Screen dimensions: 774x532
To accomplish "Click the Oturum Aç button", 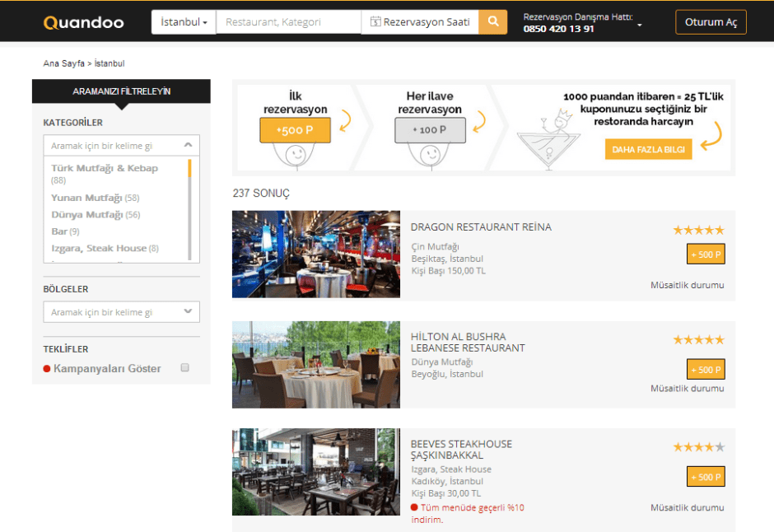I will pyautogui.click(x=710, y=22).
